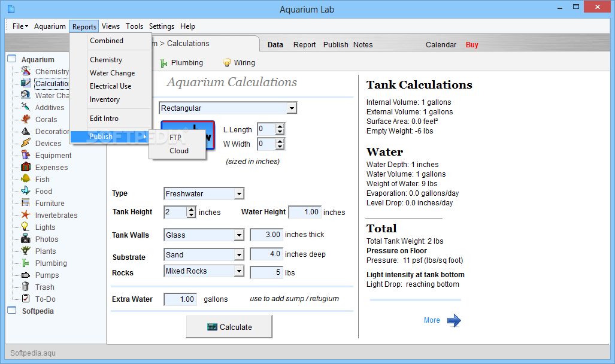
Task: Click the Softpedia notebook icon in sidebar
Action: coord(12,310)
